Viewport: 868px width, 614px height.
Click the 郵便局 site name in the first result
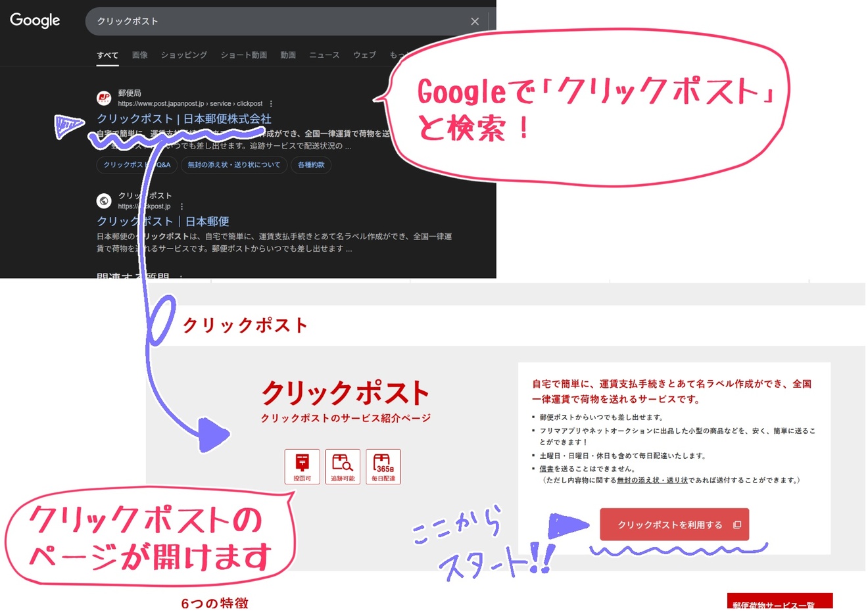(130, 93)
